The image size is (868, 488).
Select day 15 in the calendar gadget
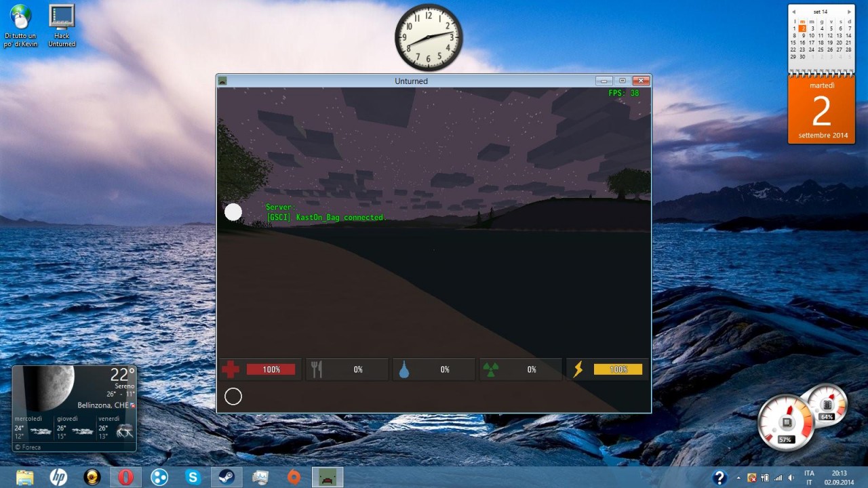point(793,43)
